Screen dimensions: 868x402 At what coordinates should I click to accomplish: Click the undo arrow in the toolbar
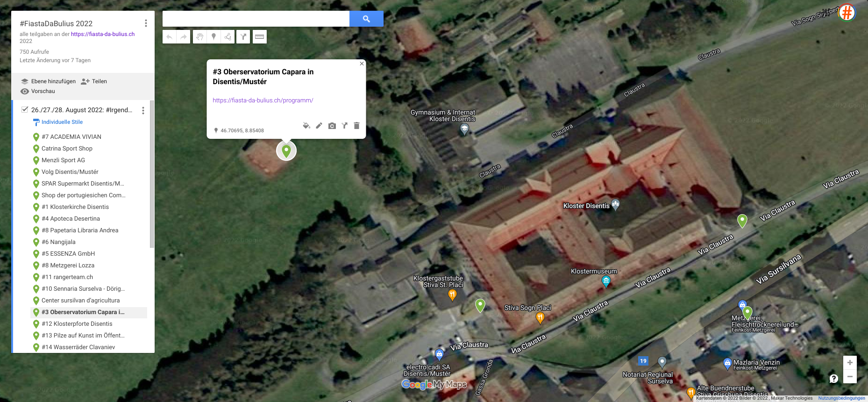pyautogui.click(x=170, y=37)
